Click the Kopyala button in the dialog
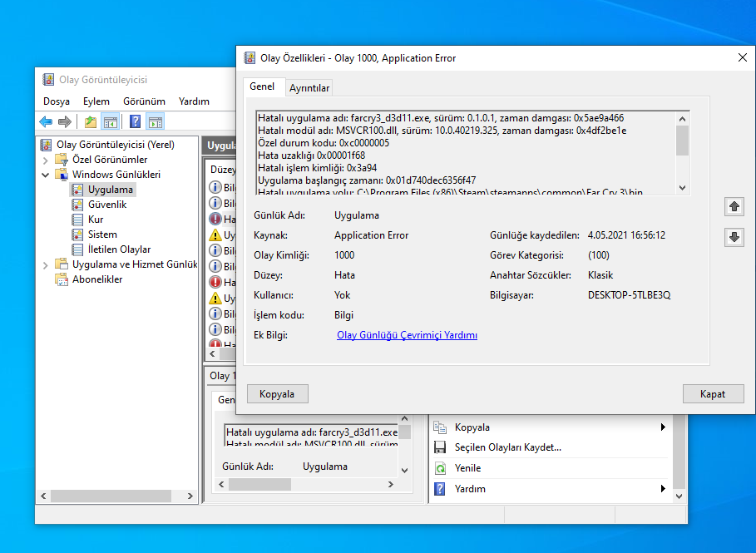This screenshot has width=756, height=553. pos(277,394)
